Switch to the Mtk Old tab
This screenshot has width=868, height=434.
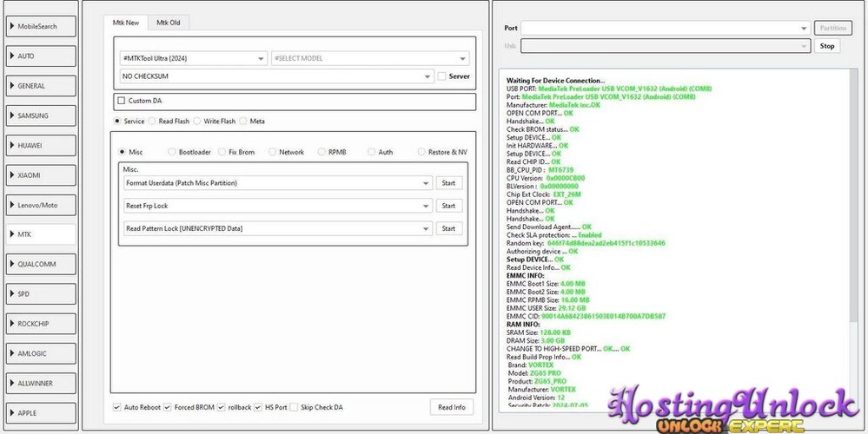click(x=169, y=23)
